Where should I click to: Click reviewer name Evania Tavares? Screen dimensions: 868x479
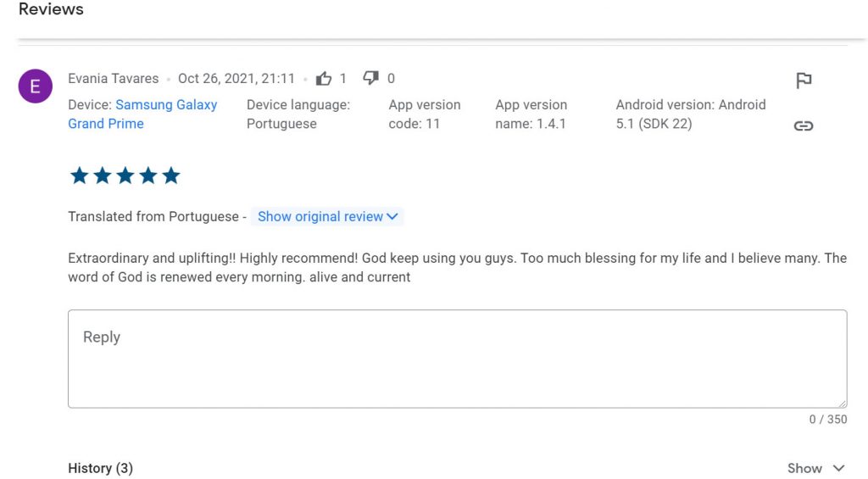(x=113, y=78)
